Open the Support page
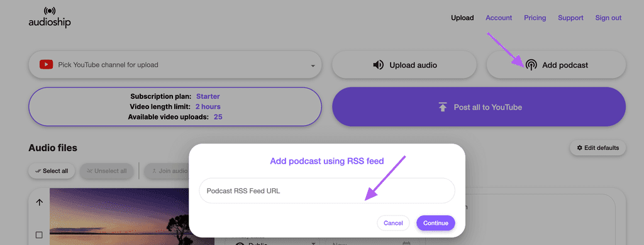This screenshot has height=245, width=644. tap(570, 18)
